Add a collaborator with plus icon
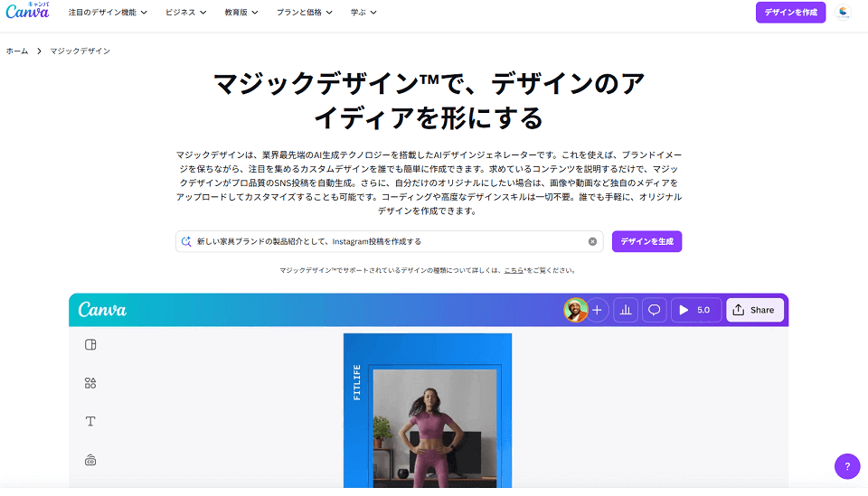 coord(598,310)
